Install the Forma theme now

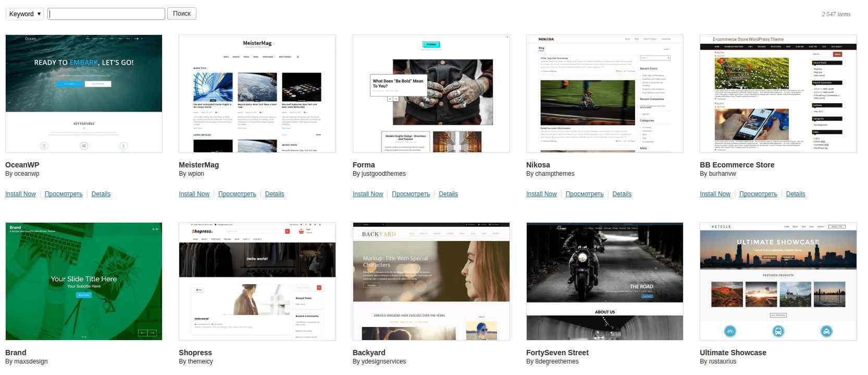tap(368, 194)
